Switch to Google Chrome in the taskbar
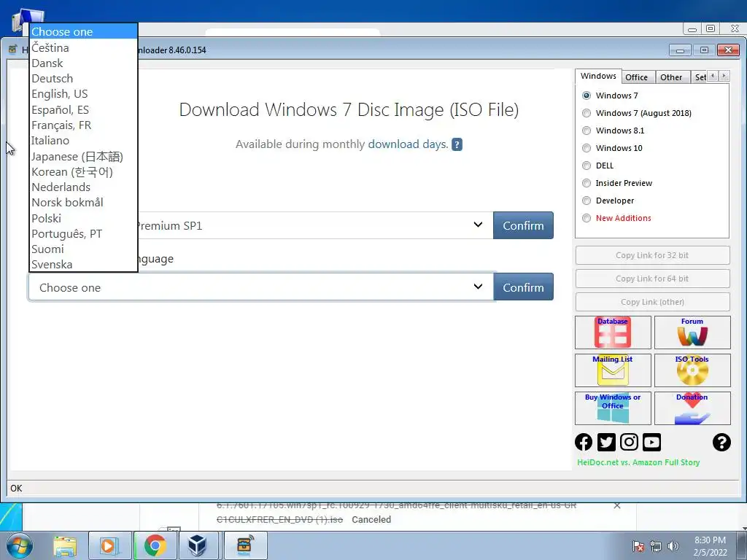This screenshot has width=747, height=560. click(x=155, y=545)
